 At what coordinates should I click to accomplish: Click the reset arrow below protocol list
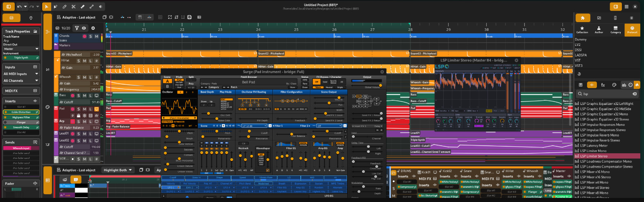tap(579, 74)
